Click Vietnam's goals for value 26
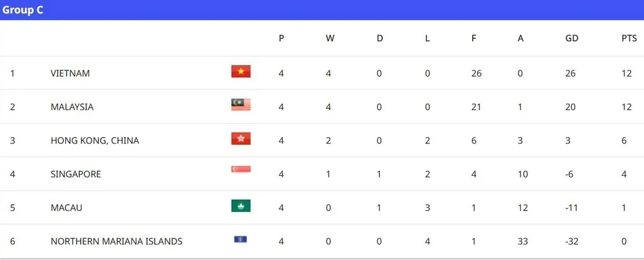 (x=477, y=73)
